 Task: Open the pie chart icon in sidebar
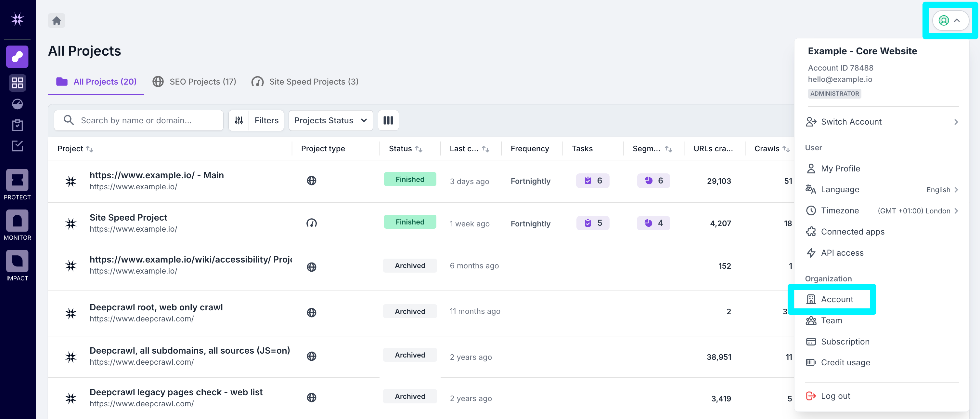click(17, 104)
